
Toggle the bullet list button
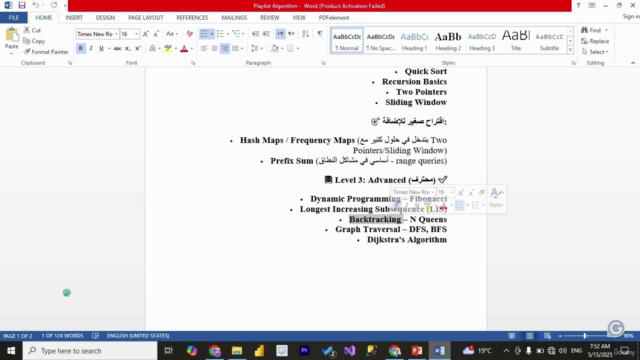click(x=204, y=34)
